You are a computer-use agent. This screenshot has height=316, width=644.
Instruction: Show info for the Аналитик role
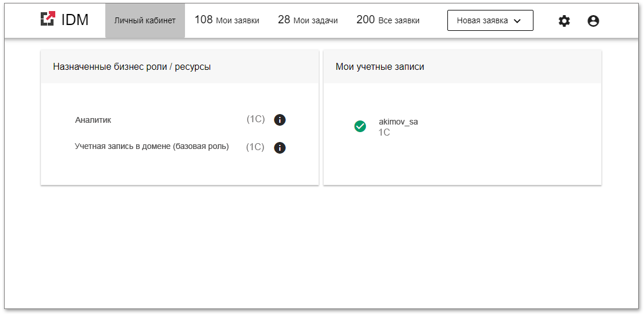tap(280, 120)
